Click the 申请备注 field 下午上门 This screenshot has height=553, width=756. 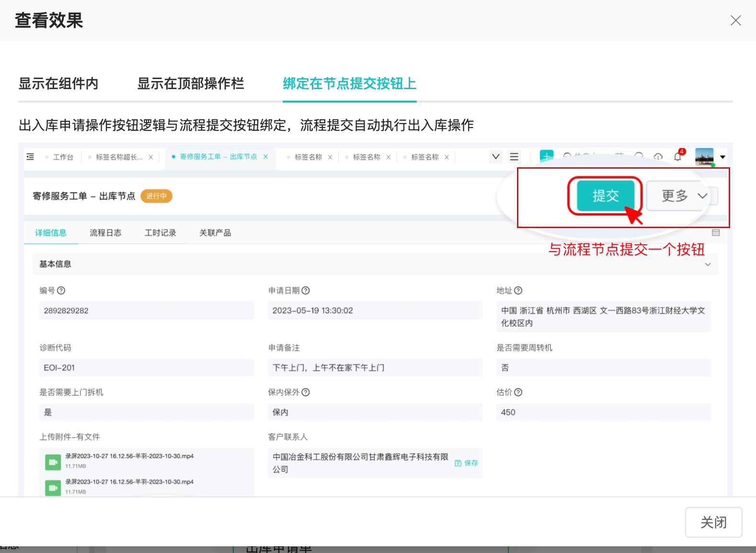(375, 368)
